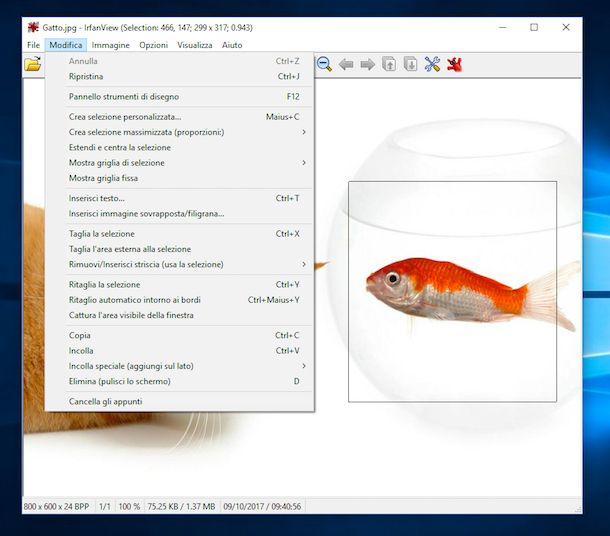Viewport: 610px width, 536px height.
Task: Open the Visualizza menu
Action: (x=195, y=45)
